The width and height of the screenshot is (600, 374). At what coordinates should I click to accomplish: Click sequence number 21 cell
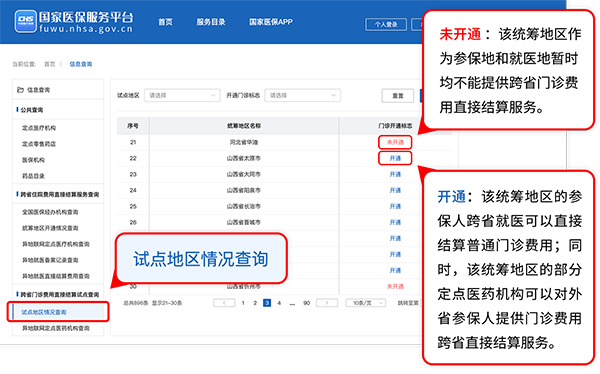point(133,142)
